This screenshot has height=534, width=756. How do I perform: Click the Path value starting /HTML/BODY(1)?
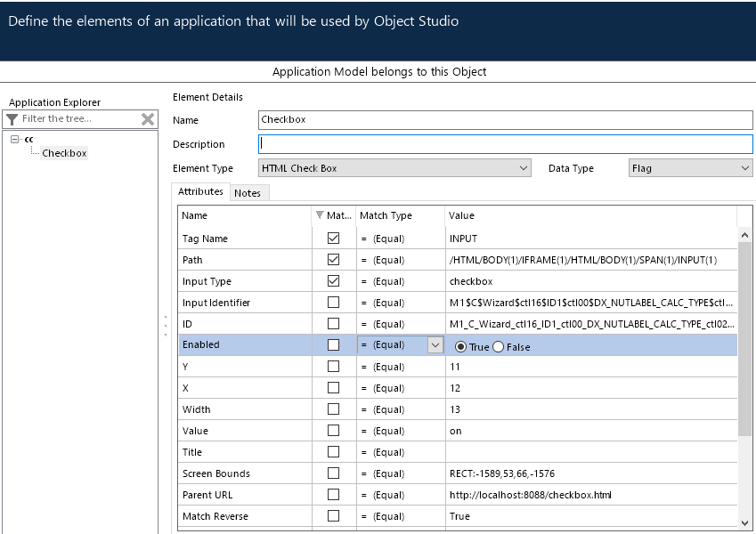tap(583, 260)
